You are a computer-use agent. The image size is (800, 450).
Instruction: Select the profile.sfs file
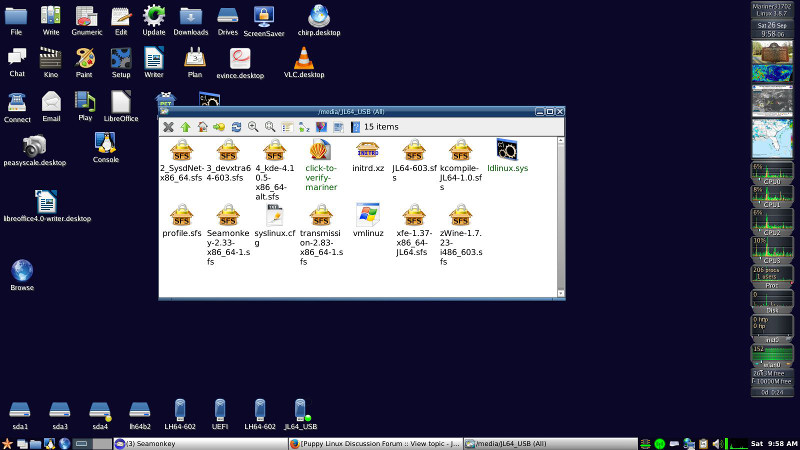[x=182, y=221]
